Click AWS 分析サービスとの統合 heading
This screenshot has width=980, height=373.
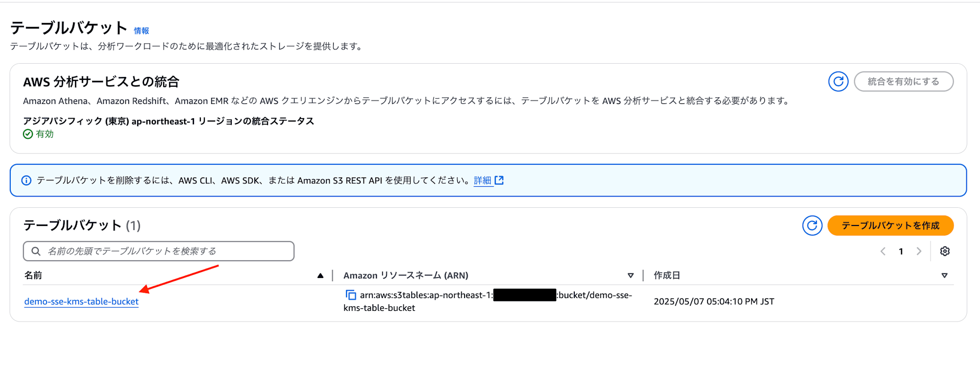(101, 82)
